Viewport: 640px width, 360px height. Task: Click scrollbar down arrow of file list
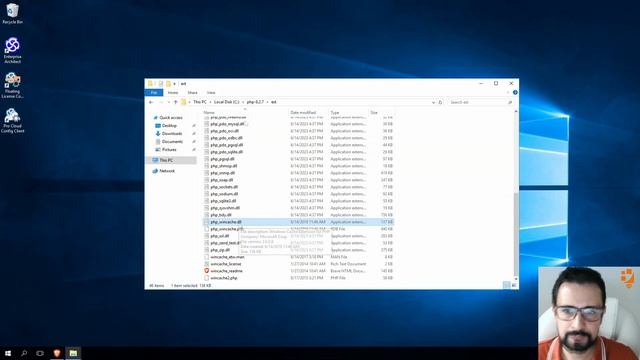516,279
